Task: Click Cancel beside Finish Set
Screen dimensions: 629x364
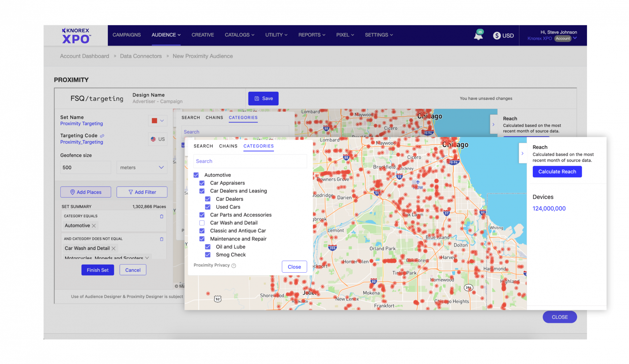Action: click(133, 270)
